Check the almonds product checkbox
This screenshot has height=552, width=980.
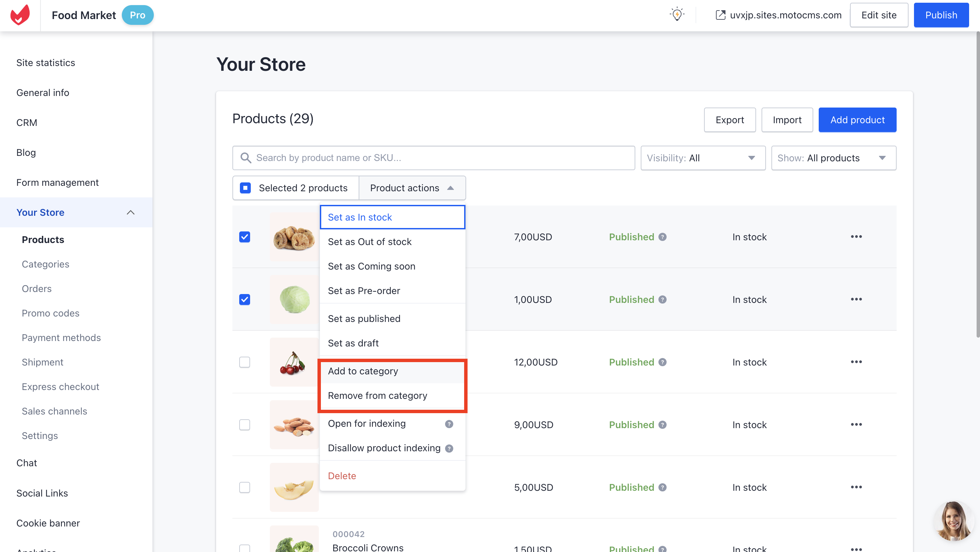(x=245, y=425)
